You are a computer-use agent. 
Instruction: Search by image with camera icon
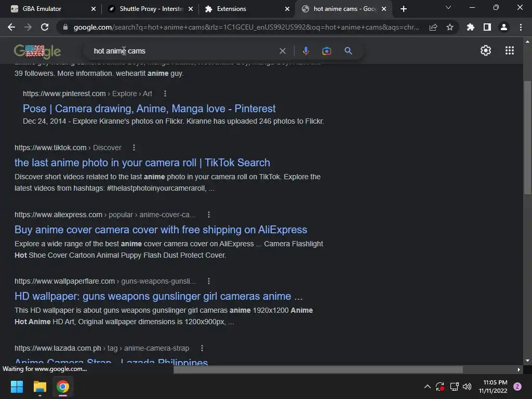click(326, 51)
